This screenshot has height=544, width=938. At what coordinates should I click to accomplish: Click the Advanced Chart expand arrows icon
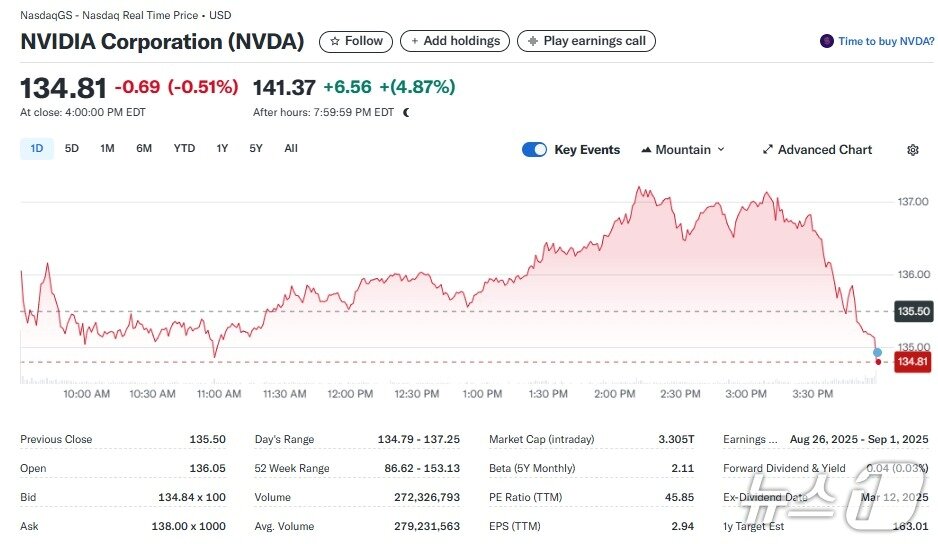click(x=768, y=150)
